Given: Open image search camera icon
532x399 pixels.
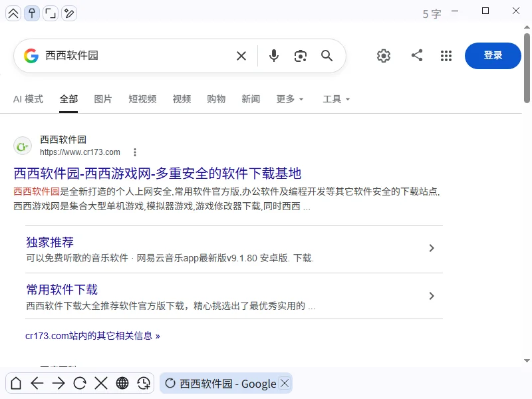Looking at the screenshot, I should 301,56.
